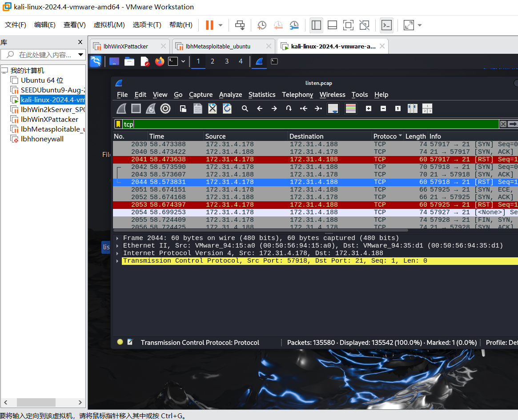Jump to the last packet

[x=318, y=108]
